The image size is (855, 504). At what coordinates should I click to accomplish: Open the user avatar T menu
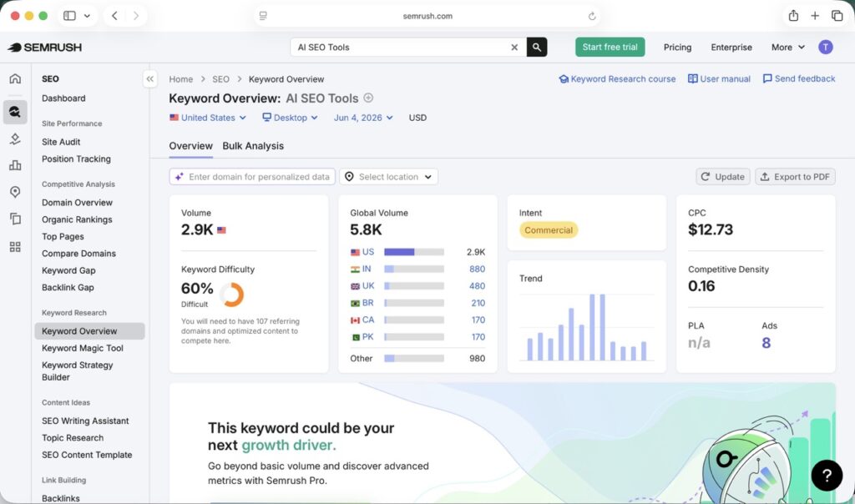[x=826, y=48]
